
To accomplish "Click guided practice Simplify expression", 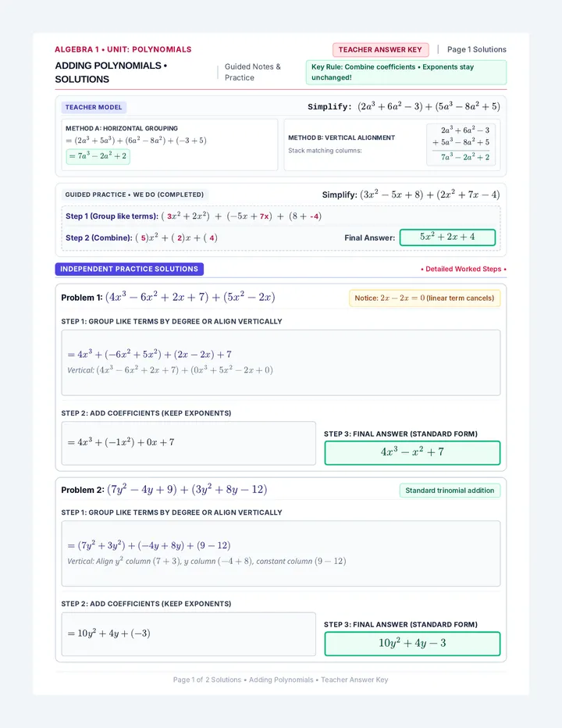I will (411, 194).
